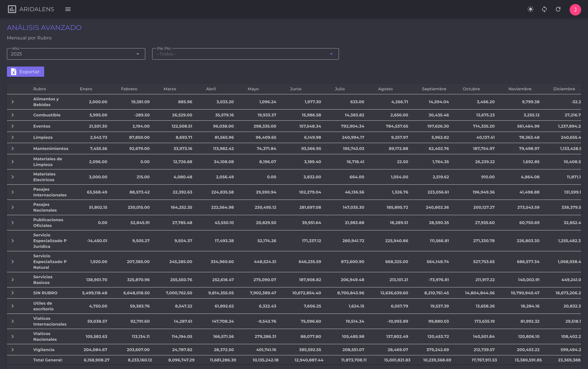Expand the Eventos row
The width and height of the screenshot is (588, 369).
pos(13,126)
